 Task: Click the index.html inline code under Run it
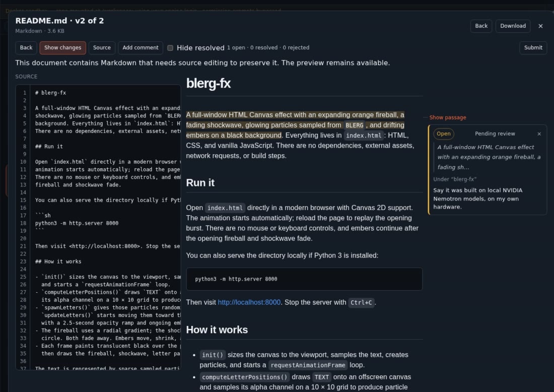click(x=225, y=208)
